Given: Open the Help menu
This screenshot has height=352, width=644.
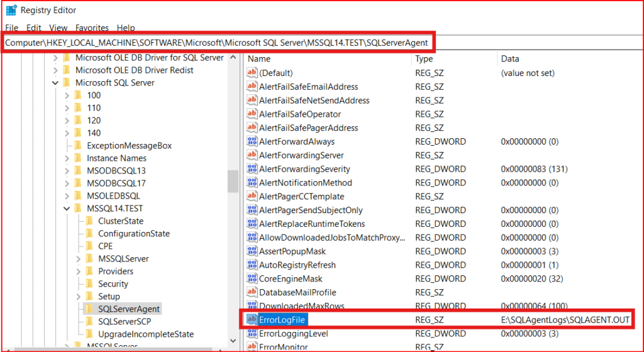Looking at the screenshot, I should click(126, 28).
